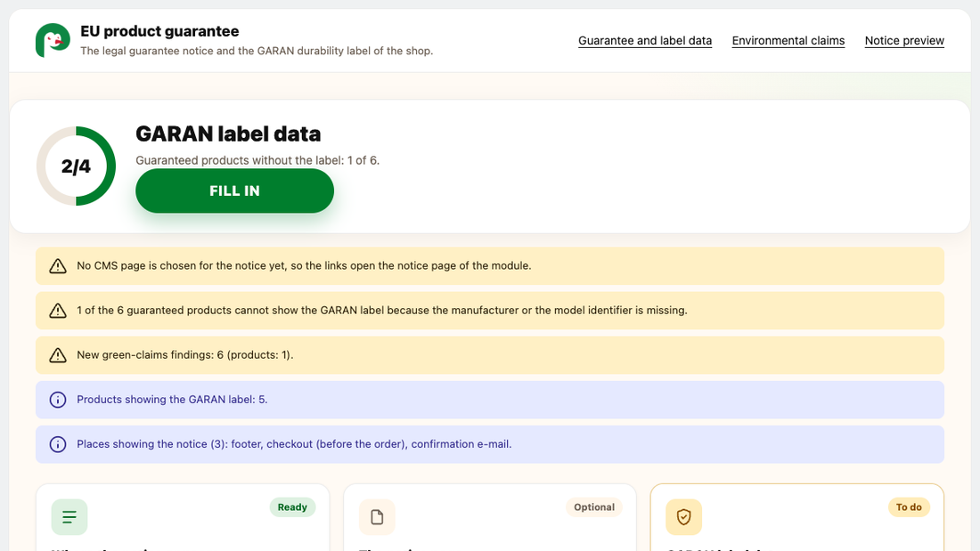The height and width of the screenshot is (551, 980).
Task: Click warning icon beside the missing manufacturer alert
Action: tap(58, 311)
